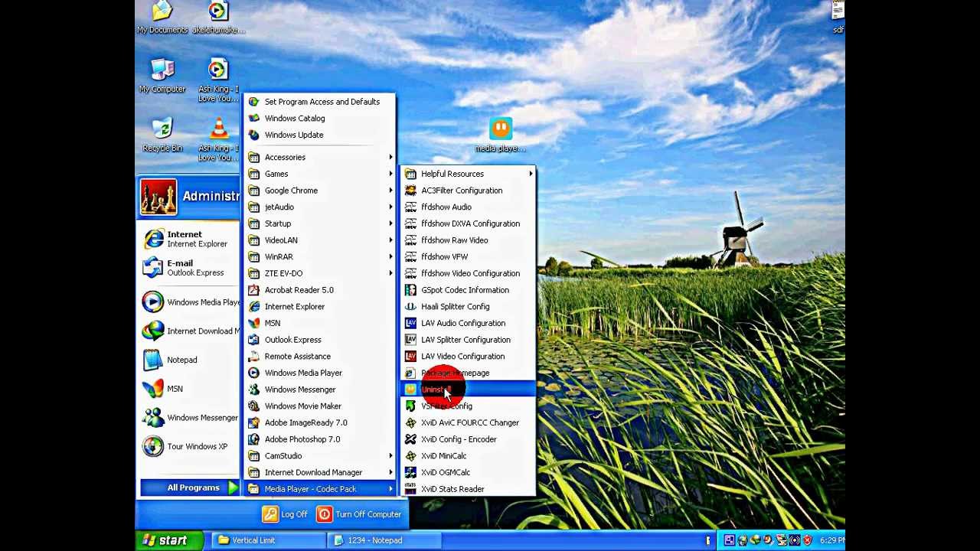Choose XviD Stats Reader
Image resolution: width=980 pixels, height=551 pixels.
point(469,489)
